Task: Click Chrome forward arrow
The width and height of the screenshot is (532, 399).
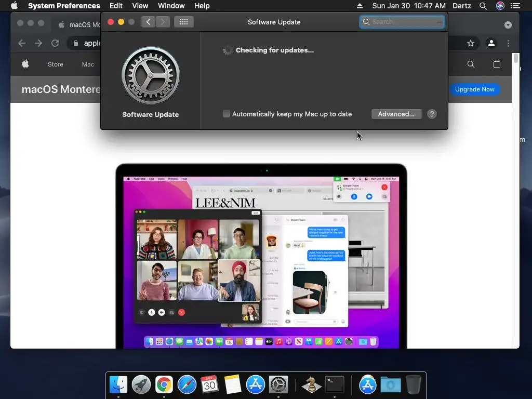Action: tap(38, 43)
